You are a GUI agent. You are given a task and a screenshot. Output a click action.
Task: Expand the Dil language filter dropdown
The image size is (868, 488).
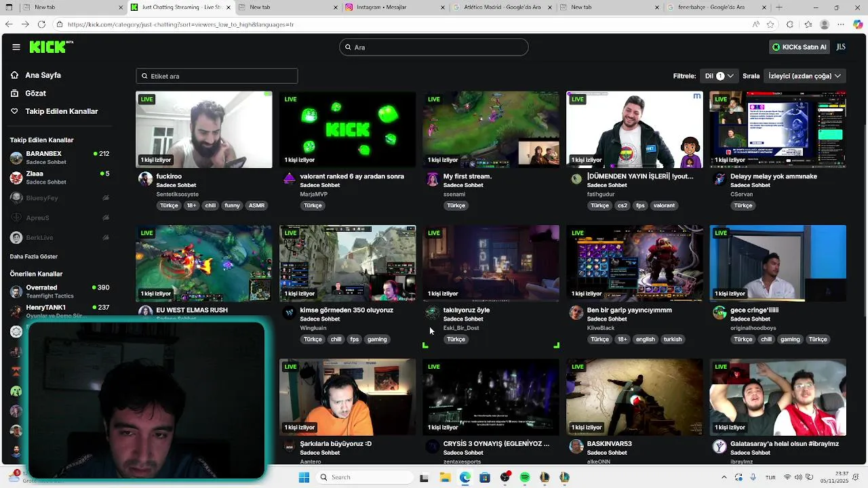point(719,76)
